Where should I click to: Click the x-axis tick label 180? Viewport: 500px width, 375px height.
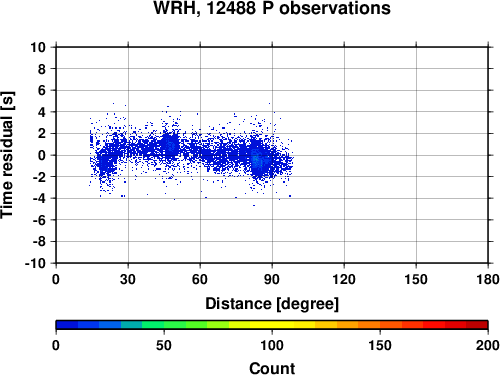488,279
